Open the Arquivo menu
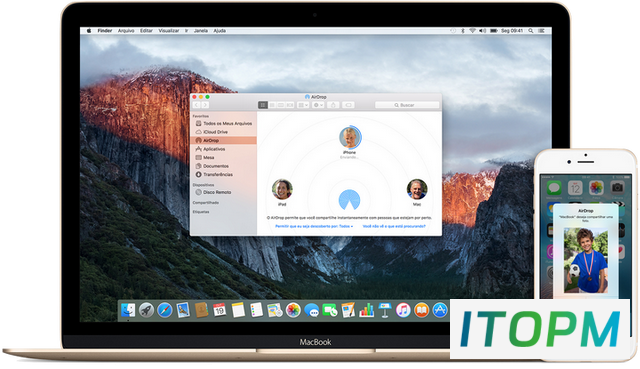Screen dimensions: 640x369 (126, 31)
